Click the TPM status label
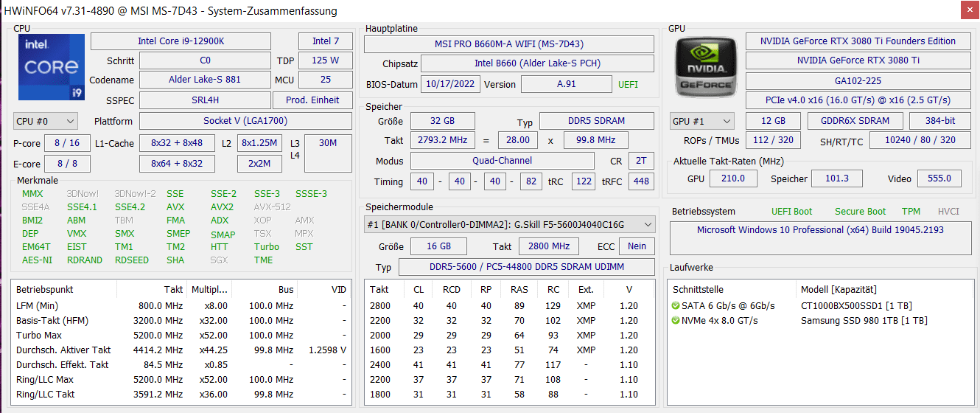Viewport: 980px width, 413px height. (911, 212)
